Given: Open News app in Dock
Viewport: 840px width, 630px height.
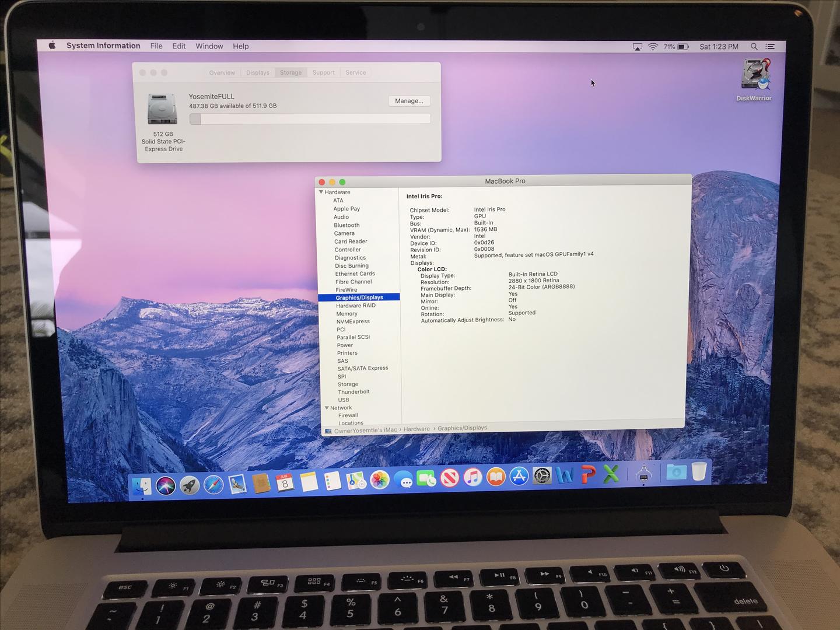Looking at the screenshot, I should pos(450,478).
